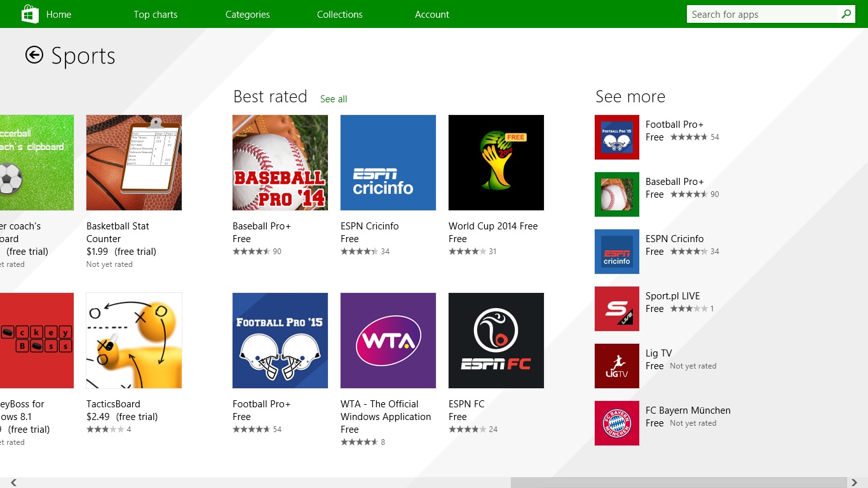Click Baseball Pro+ small icon in See more
The image size is (868, 488).
(x=617, y=194)
